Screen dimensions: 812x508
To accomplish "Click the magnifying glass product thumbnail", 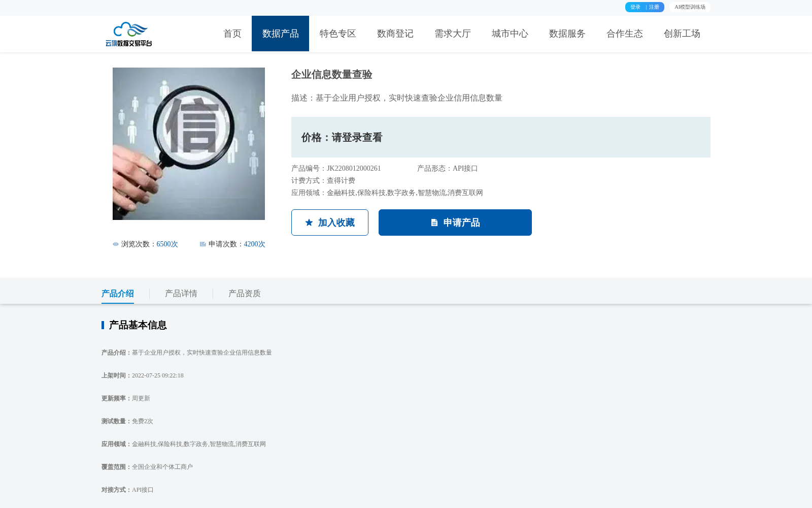I will [x=189, y=144].
